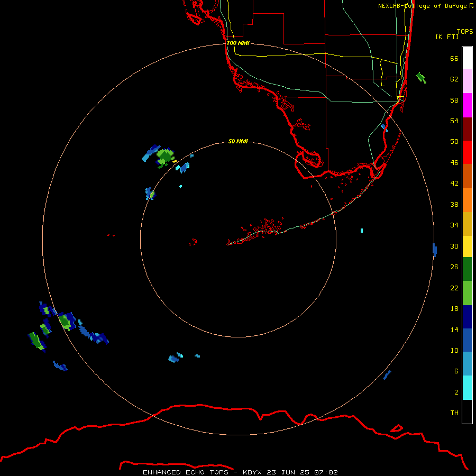Viewport: 476px width, 476px height.
Task: Click legend value "54"
Action: pos(454,121)
